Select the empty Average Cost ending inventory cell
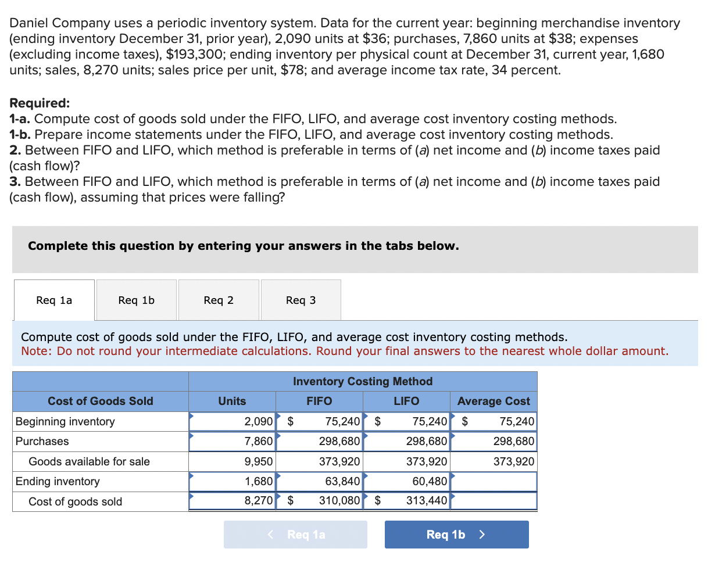 [x=494, y=481]
